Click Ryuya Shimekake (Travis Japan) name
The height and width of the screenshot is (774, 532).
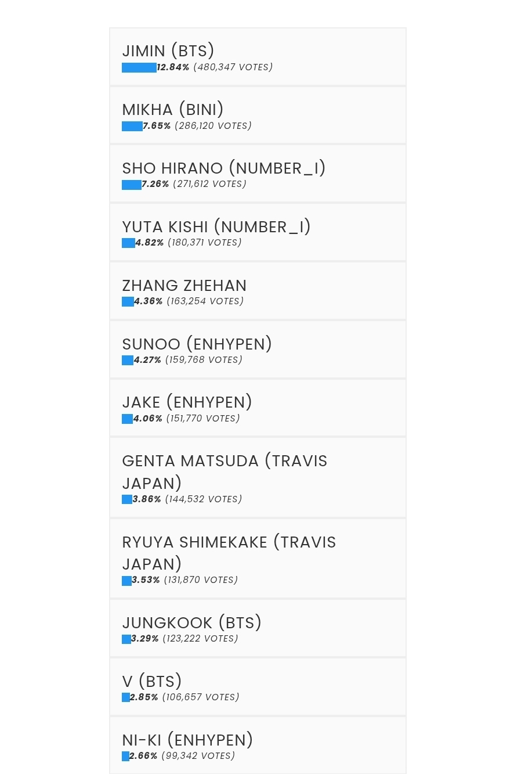tap(229, 553)
